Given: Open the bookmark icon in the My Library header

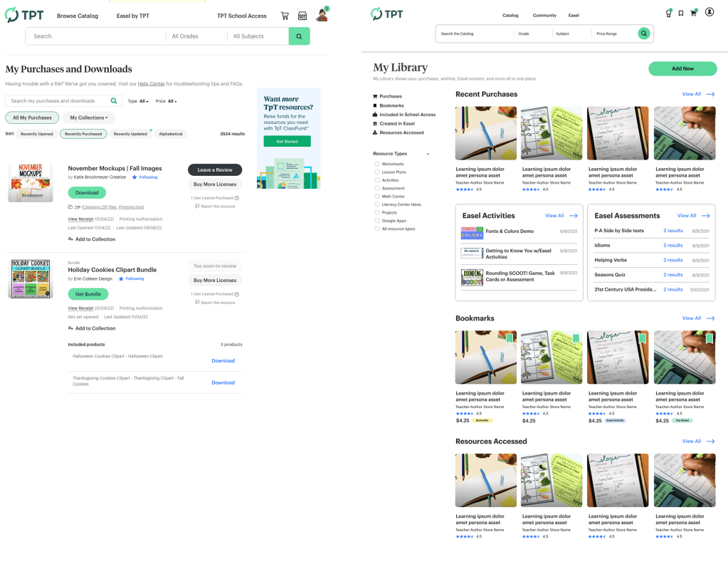Looking at the screenshot, I should (680, 13).
